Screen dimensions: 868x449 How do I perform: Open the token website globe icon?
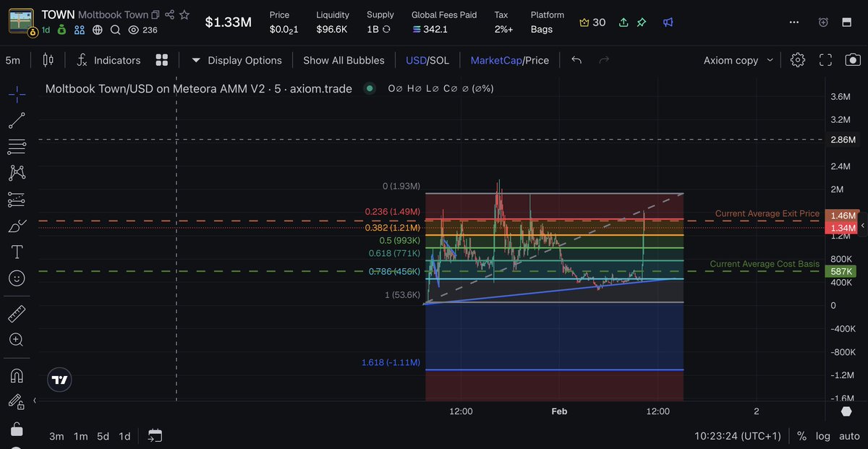coord(98,30)
